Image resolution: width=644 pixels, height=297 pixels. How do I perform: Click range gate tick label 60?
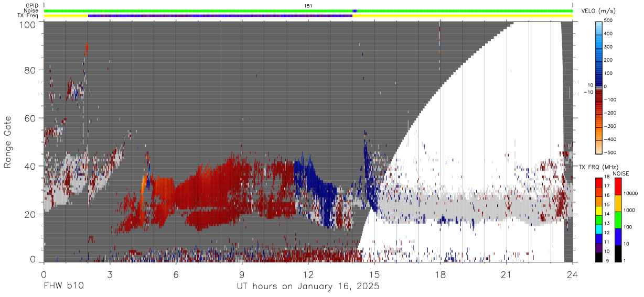point(31,118)
